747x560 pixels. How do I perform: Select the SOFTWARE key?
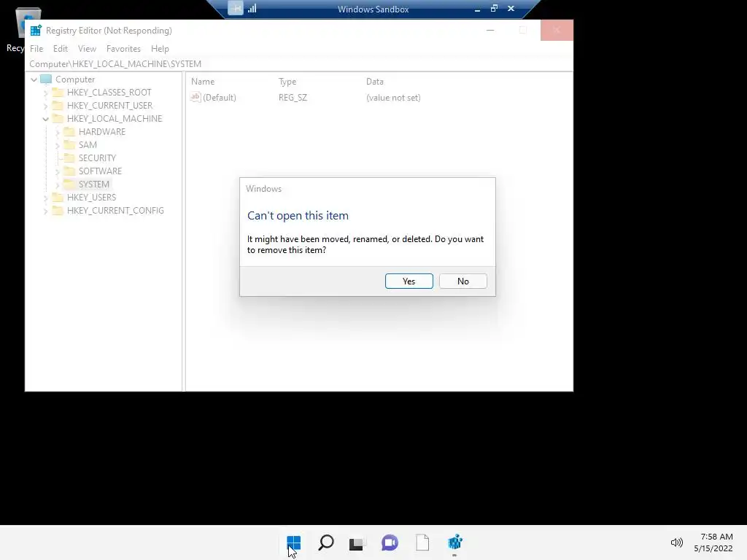tap(100, 171)
